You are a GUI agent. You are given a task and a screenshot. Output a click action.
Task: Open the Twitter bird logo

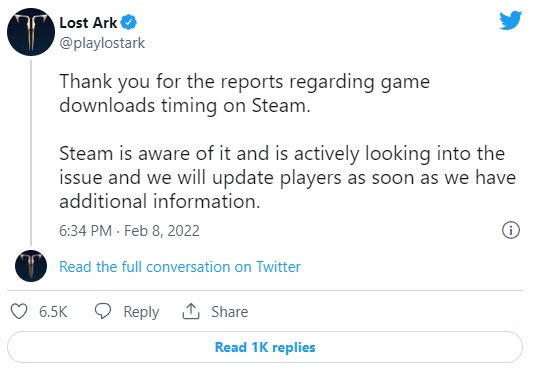tap(510, 20)
